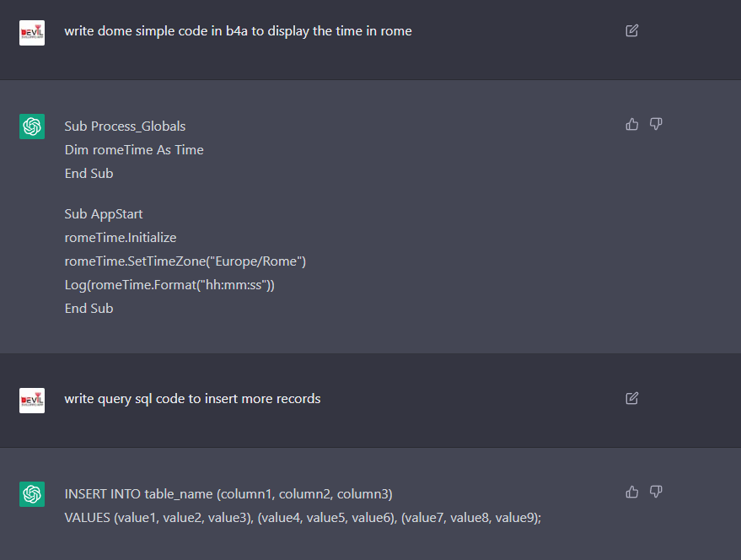
Task: Edit the SQL insert records prompt
Action: (x=632, y=398)
